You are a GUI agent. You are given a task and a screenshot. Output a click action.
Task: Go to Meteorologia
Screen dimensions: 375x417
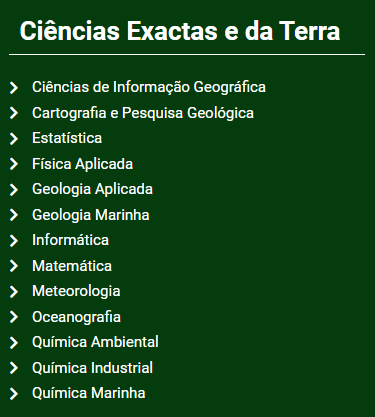tap(76, 291)
